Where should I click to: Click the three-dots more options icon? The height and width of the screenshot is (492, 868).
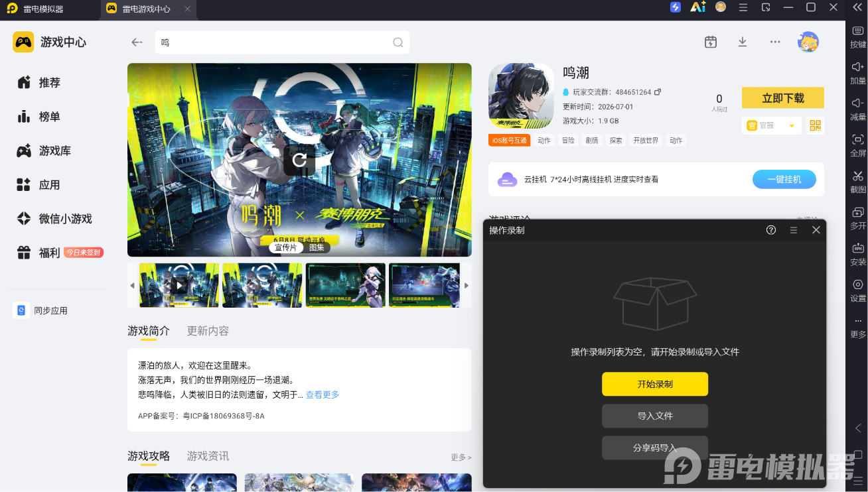[x=775, y=42]
